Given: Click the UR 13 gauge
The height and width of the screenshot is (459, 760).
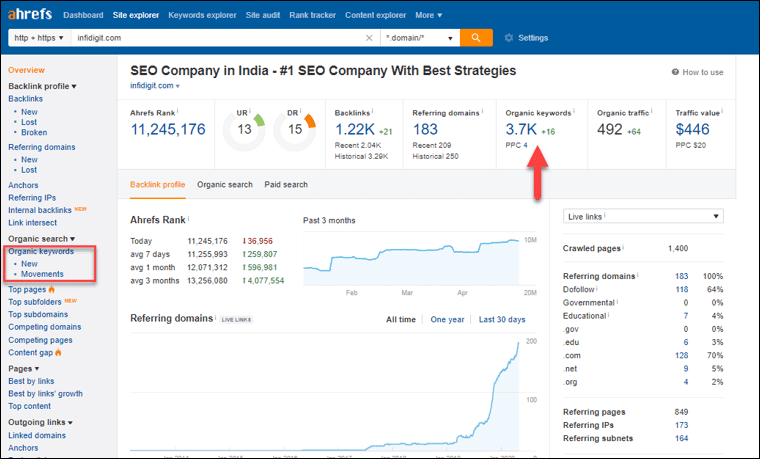Looking at the screenshot, I should click(244, 129).
